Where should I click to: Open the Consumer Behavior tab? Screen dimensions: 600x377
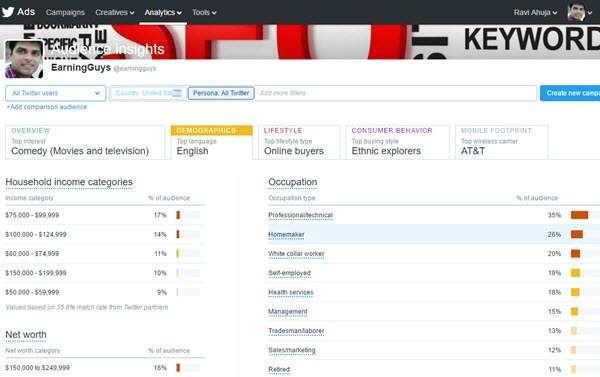[397, 142]
